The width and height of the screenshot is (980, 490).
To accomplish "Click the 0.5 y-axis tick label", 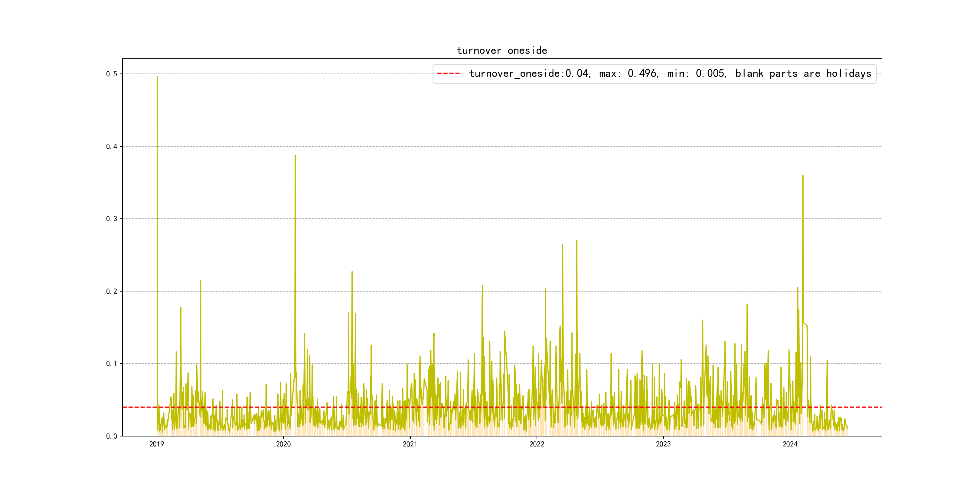I will 112,74.
